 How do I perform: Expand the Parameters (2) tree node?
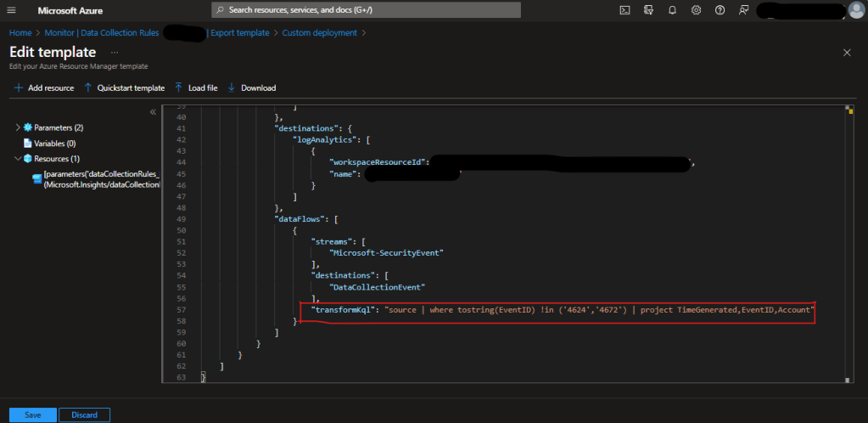coord(19,127)
